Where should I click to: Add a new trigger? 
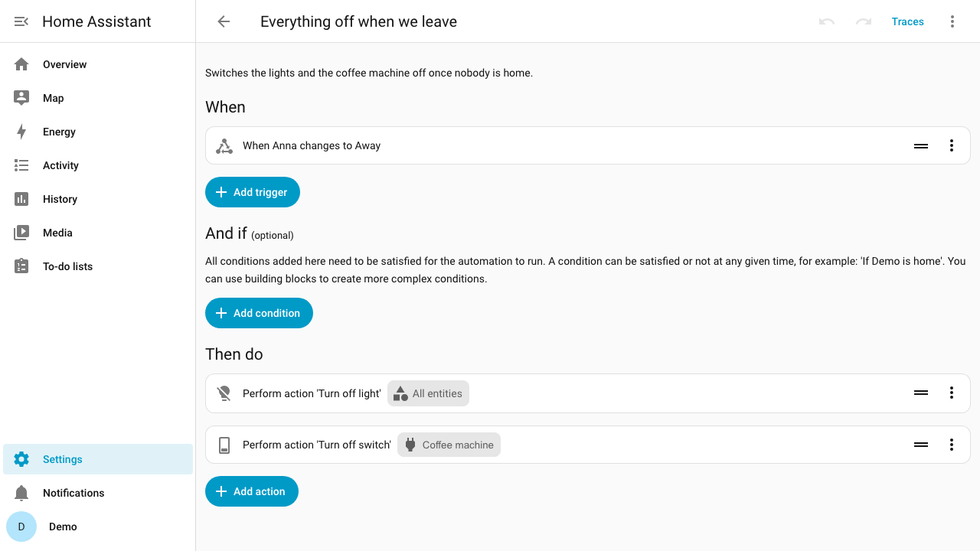pyautogui.click(x=253, y=192)
